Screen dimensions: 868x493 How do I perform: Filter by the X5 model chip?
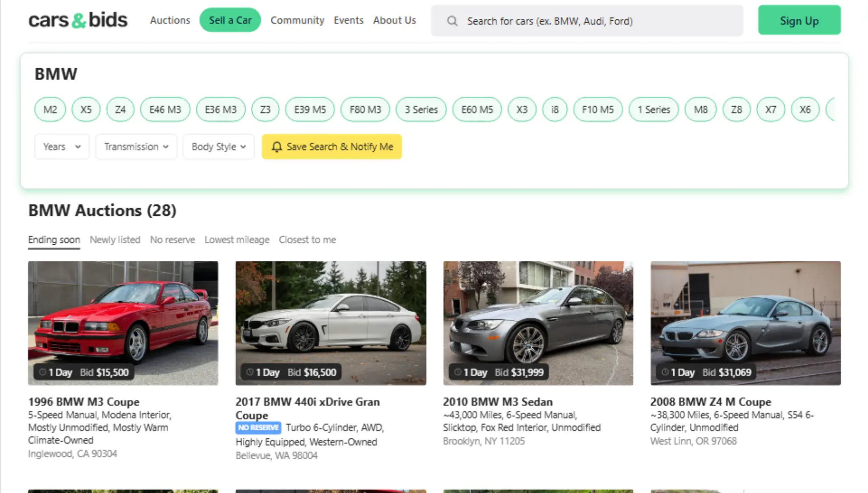pos(86,109)
